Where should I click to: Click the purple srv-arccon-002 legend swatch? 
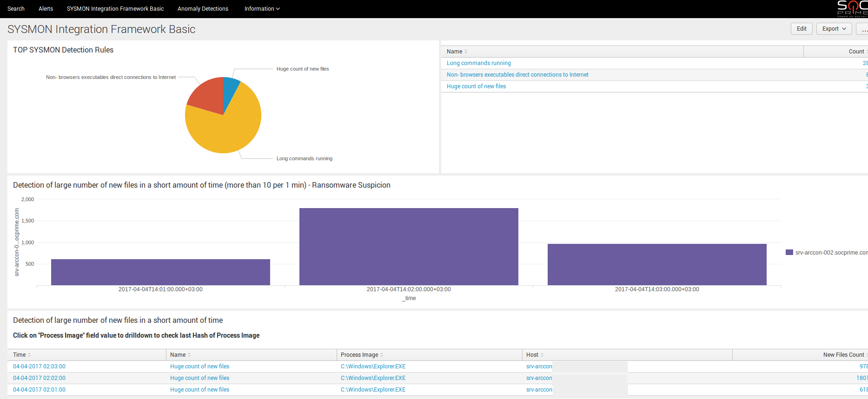coord(789,253)
